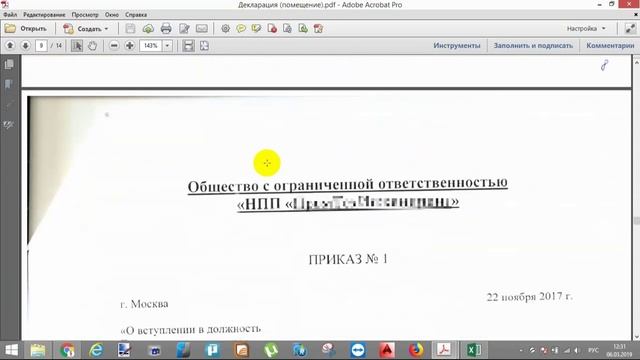Open the Файл menu
Image resolution: width=640 pixels, height=360 pixels.
pyautogui.click(x=10, y=15)
